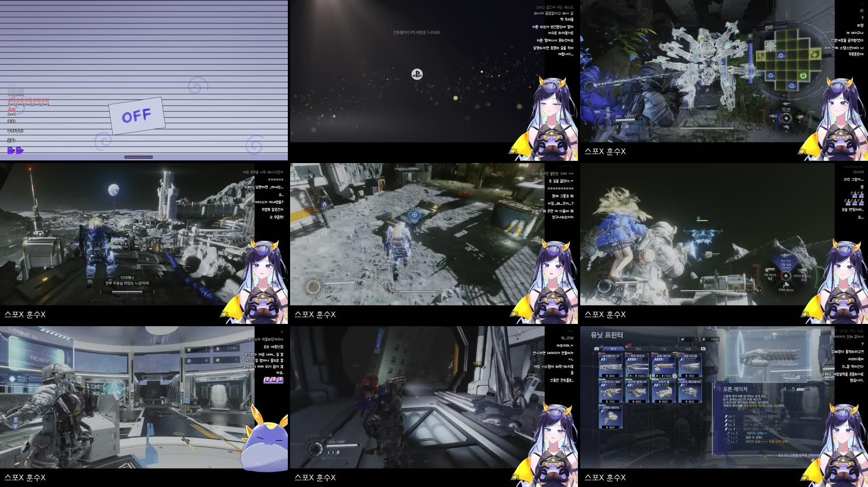This screenshot has width=868, height=487.
Task: Select the '디코이 제네레이터' weapon card
Action: point(690,392)
